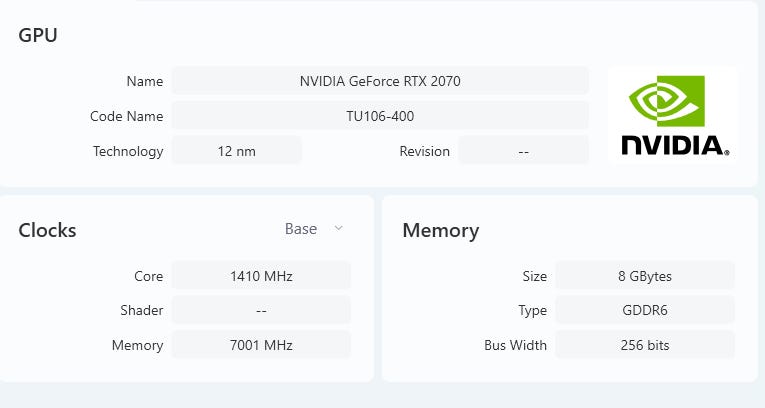
Task: Click the Core clock 1410 MHz field
Action: (x=261, y=276)
